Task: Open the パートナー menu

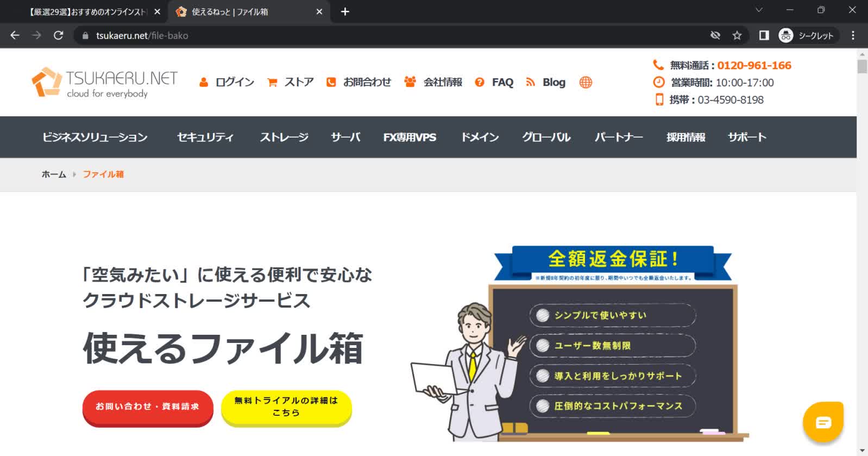Action: (619, 137)
